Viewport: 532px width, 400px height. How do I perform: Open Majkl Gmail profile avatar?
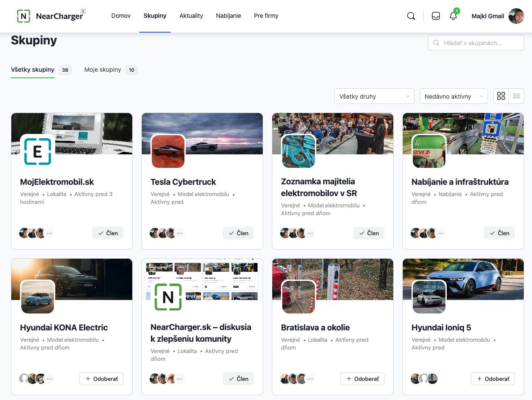(516, 16)
